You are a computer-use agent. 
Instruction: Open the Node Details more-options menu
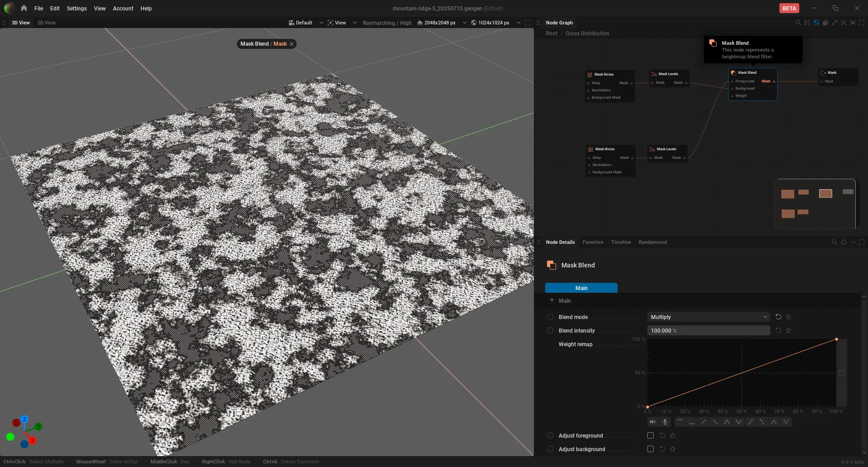853,242
